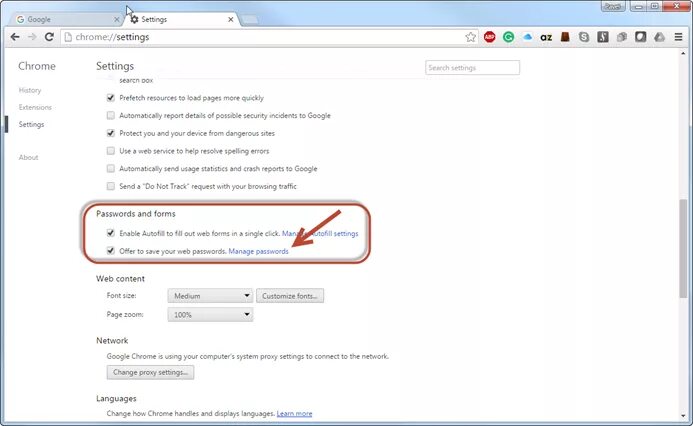
Task: Click the 'Network' section heading
Action: coord(112,341)
